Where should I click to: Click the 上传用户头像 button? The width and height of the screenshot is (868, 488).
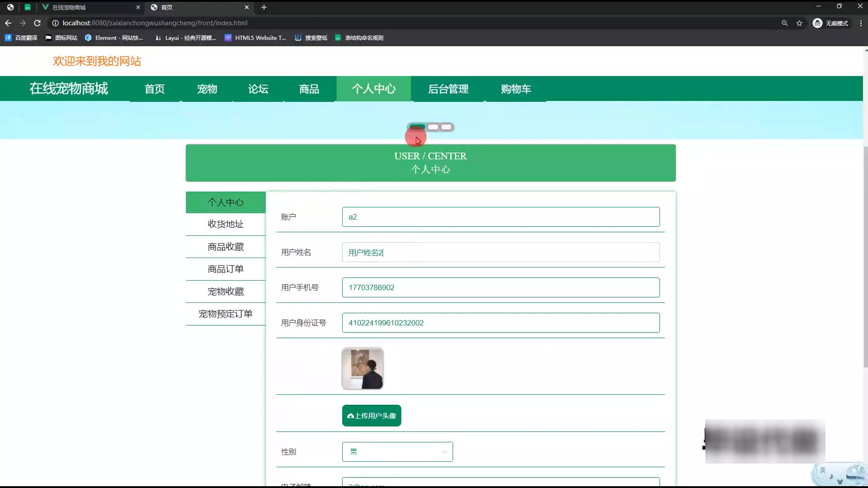[372, 416]
